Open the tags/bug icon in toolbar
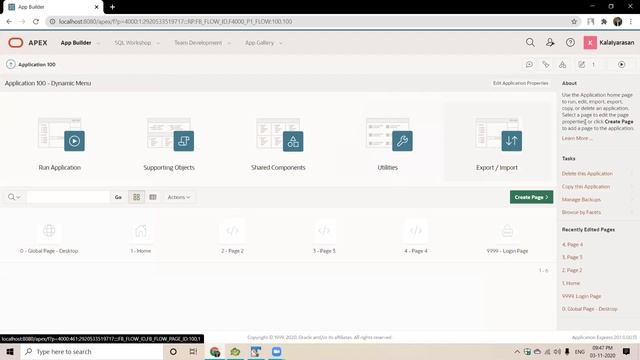Viewport: 640px width, 360px height. [x=546, y=64]
